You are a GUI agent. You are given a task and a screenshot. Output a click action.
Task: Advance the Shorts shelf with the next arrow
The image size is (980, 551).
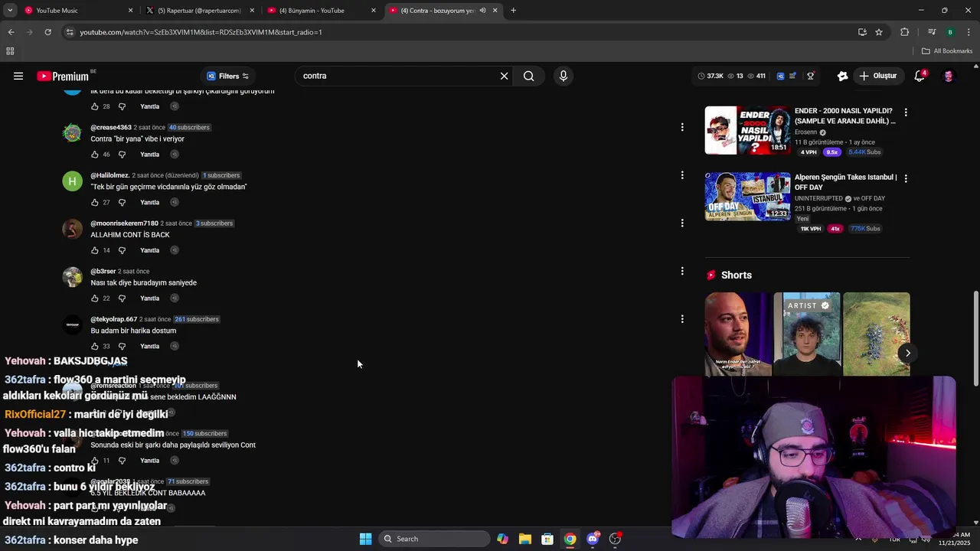(908, 353)
